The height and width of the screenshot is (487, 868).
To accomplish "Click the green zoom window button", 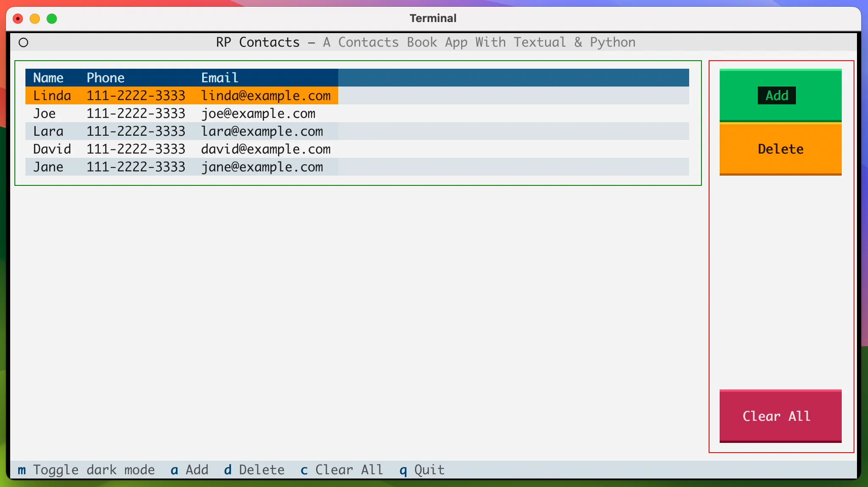I will click(52, 19).
